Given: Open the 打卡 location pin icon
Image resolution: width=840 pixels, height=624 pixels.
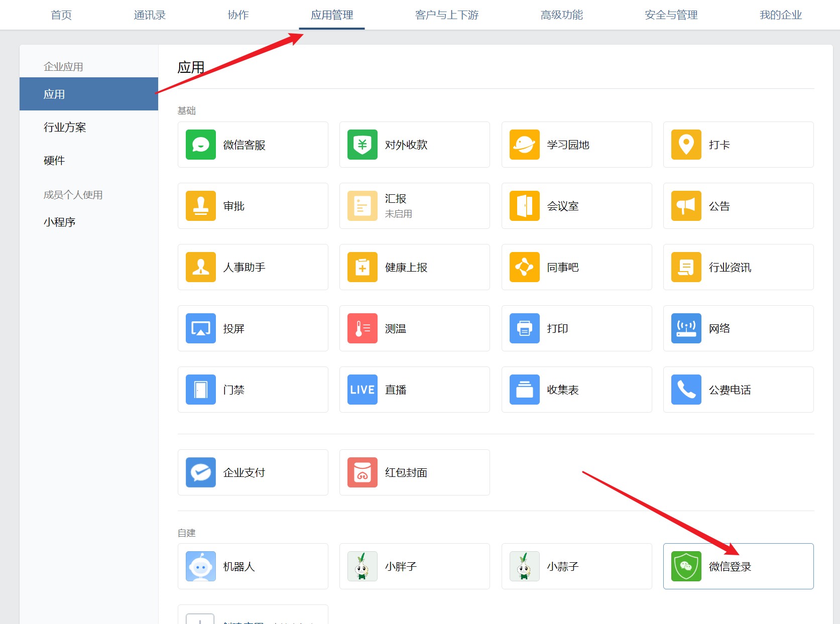Looking at the screenshot, I should [x=686, y=145].
